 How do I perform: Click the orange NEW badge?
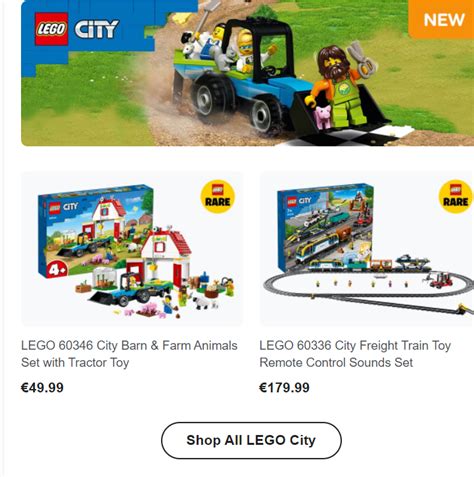(442, 19)
